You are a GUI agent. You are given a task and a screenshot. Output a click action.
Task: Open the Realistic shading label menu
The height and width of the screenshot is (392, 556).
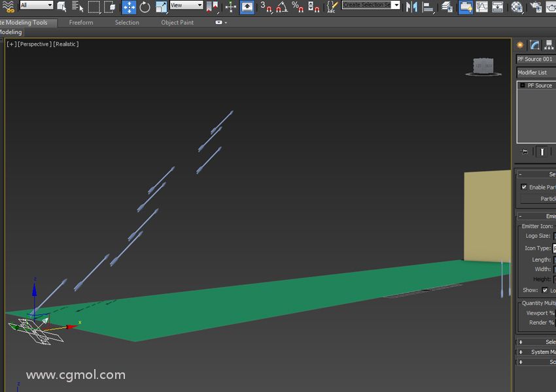[x=66, y=44]
